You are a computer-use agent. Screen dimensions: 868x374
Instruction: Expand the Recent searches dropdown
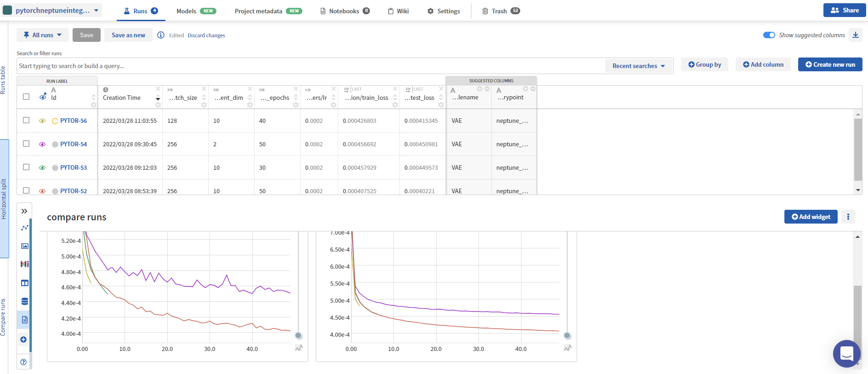638,66
